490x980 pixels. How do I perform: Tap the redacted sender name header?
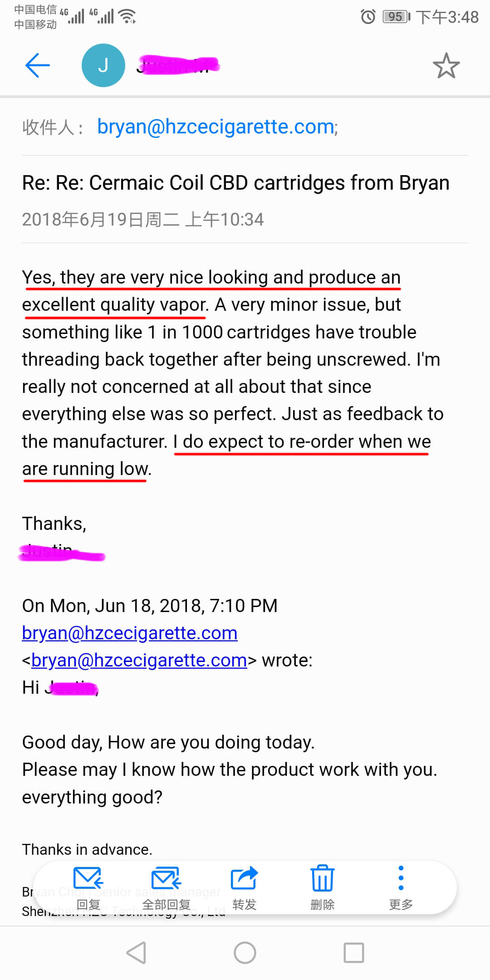(178, 65)
